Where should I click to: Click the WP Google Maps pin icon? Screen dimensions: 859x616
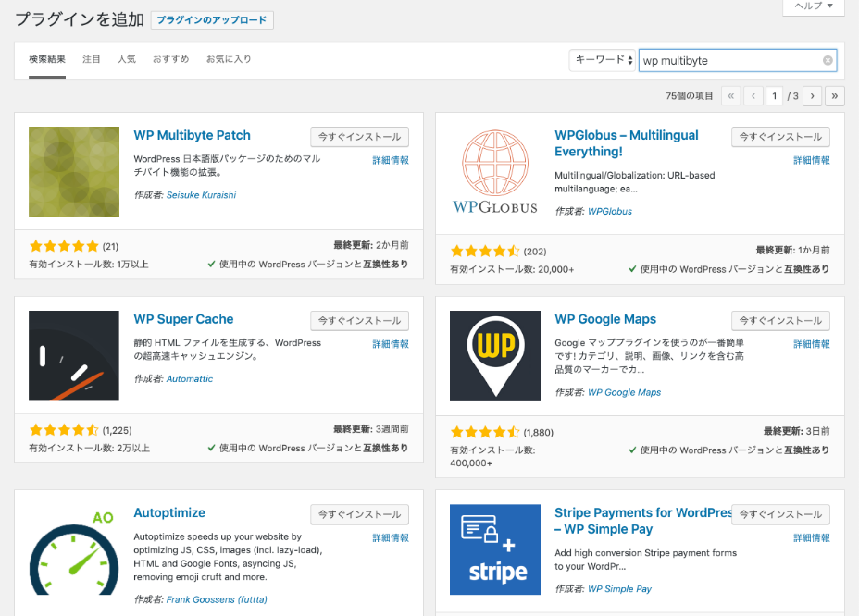click(x=495, y=356)
